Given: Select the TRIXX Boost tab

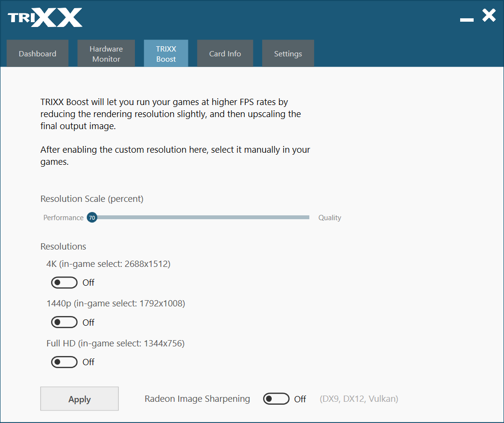Looking at the screenshot, I should 166,53.
